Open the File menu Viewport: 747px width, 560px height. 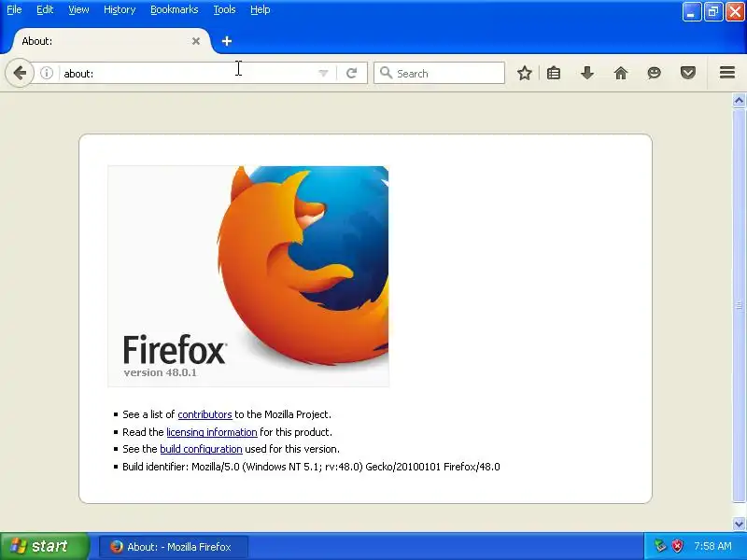click(x=14, y=9)
